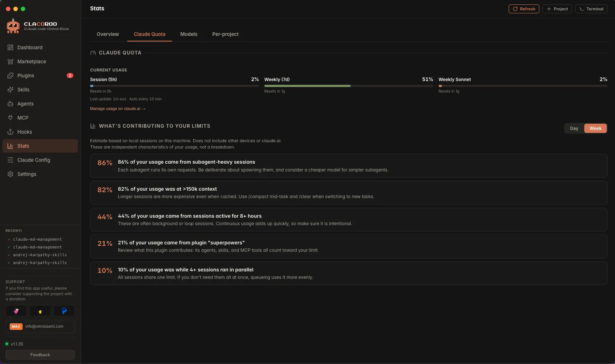Open the Models tab
Screen dimensions: 615x364
point(189,34)
